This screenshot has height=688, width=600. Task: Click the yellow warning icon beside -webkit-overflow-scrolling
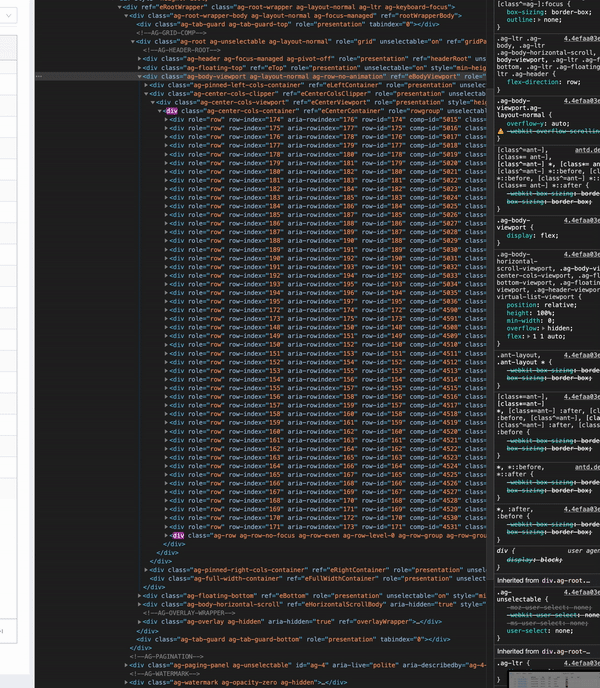tap(500, 131)
